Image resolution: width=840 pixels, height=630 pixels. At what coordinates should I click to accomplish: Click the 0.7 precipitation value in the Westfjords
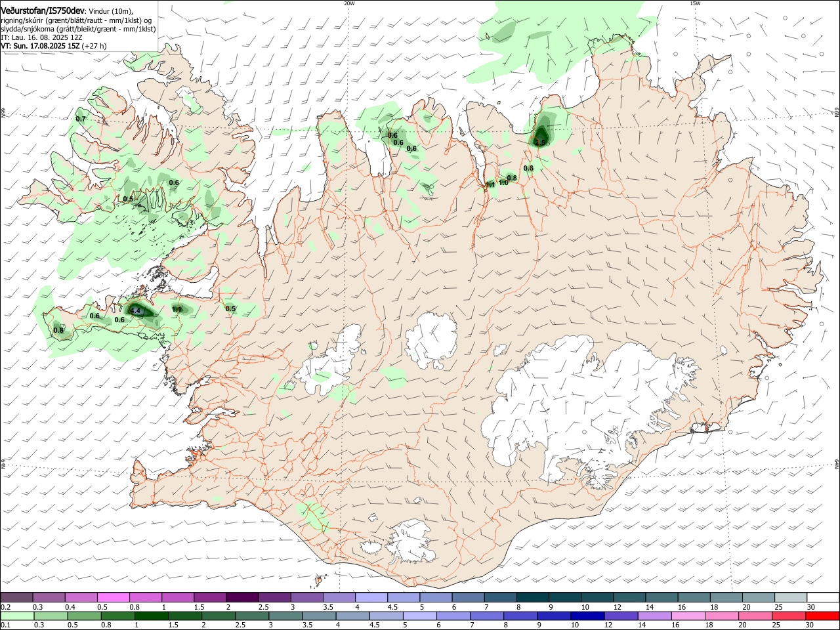tap(81, 119)
